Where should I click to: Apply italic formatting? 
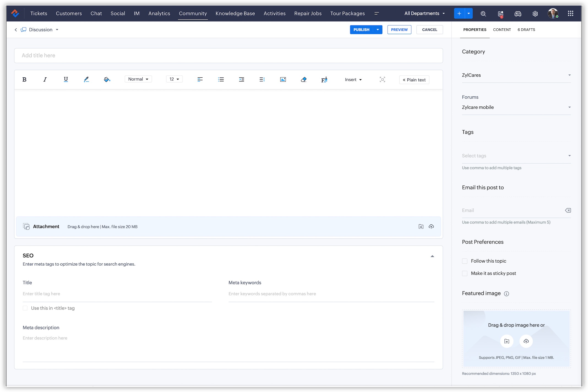(45, 80)
